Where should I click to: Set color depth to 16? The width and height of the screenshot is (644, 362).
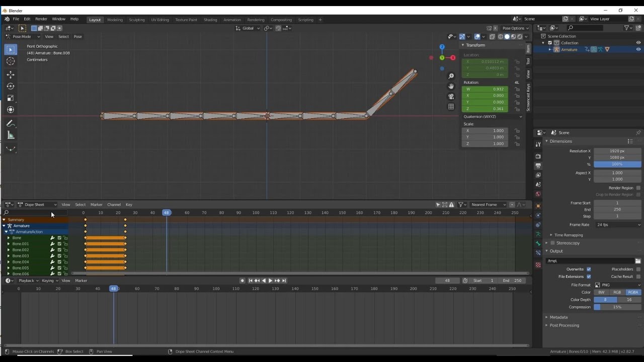point(629,300)
